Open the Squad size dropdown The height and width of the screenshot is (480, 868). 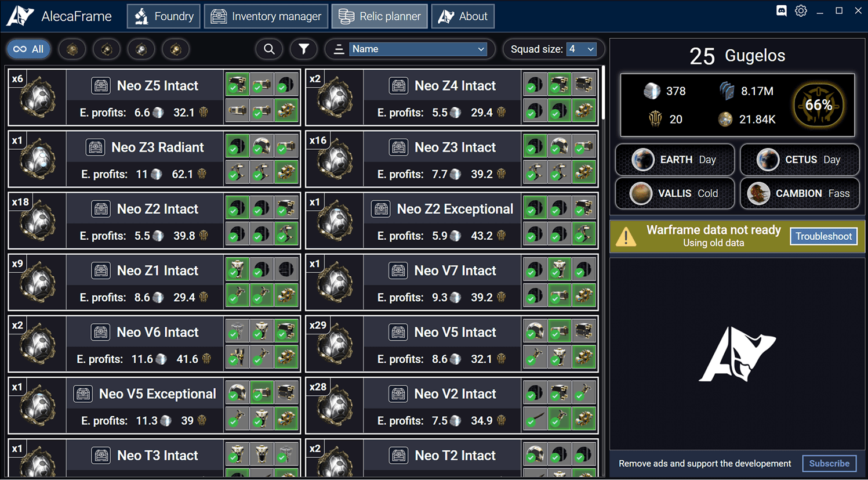(582, 49)
